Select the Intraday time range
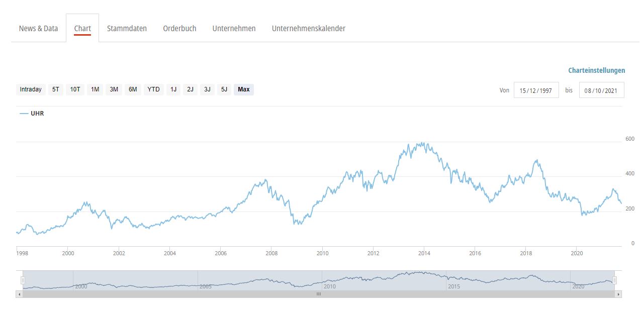The width and height of the screenshot is (644, 313). point(31,89)
